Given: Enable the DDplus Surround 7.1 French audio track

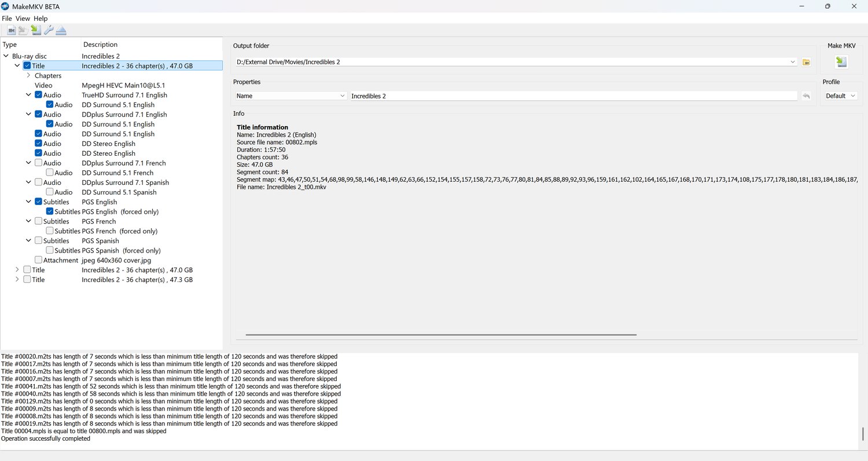Looking at the screenshot, I should (x=38, y=163).
